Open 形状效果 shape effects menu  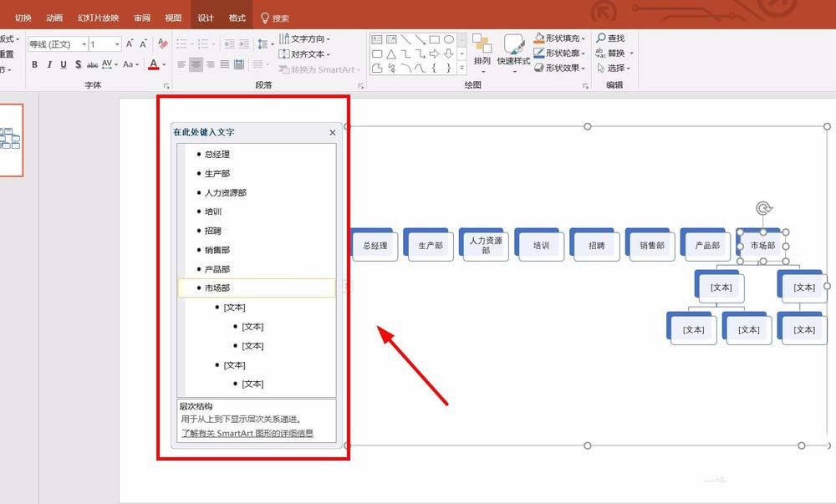[x=559, y=69]
